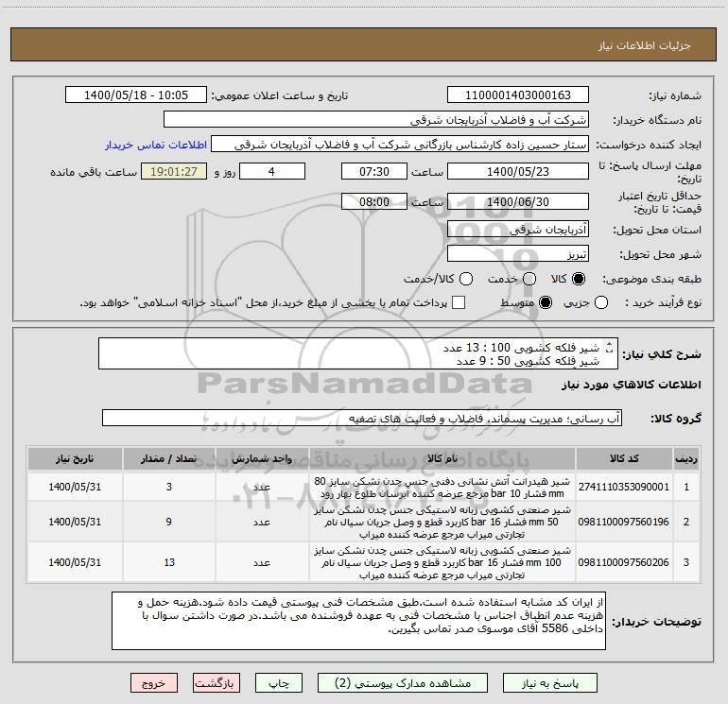Click item code 274111035309​0001
This screenshot has height=704, width=728.
pos(624,487)
